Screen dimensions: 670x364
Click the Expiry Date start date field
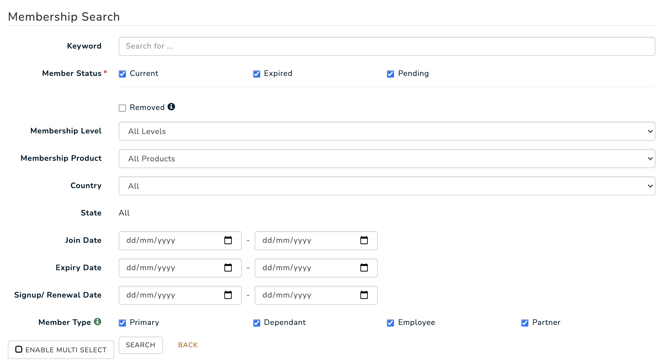180,268
